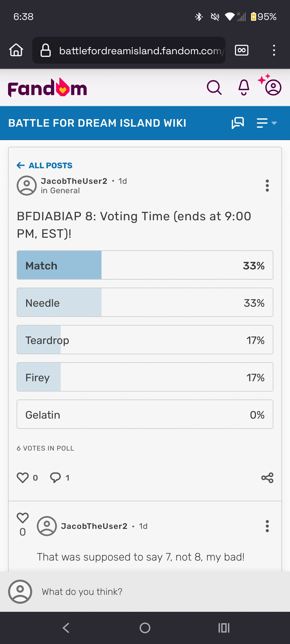Open the comment options kebab menu

click(267, 526)
